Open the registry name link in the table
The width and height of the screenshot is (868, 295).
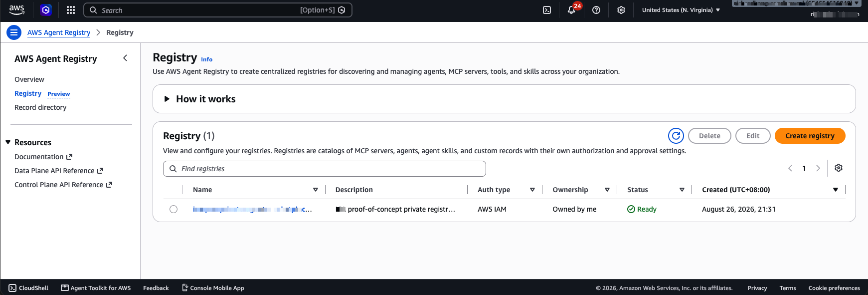tap(252, 209)
